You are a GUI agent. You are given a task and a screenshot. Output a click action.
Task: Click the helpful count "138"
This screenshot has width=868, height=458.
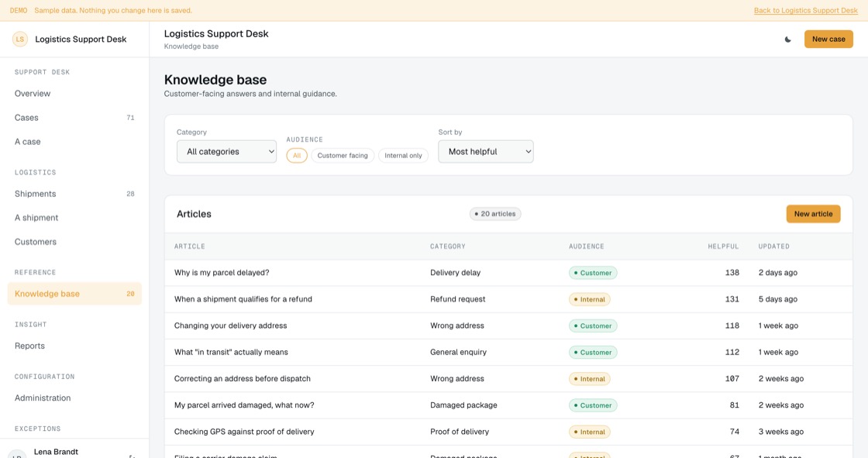click(x=732, y=273)
